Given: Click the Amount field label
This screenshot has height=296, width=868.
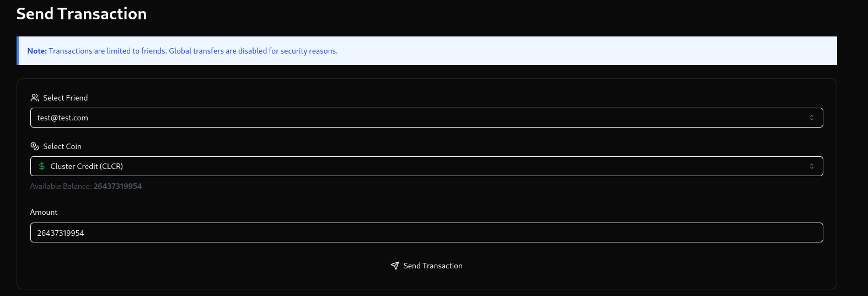Looking at the screenshot, I should click(44, 212).
